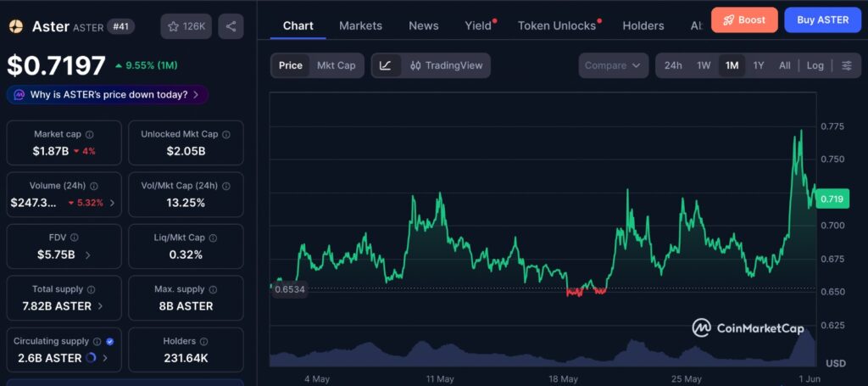
Task: Open the News tab
Action: click(x=424, y=25)
